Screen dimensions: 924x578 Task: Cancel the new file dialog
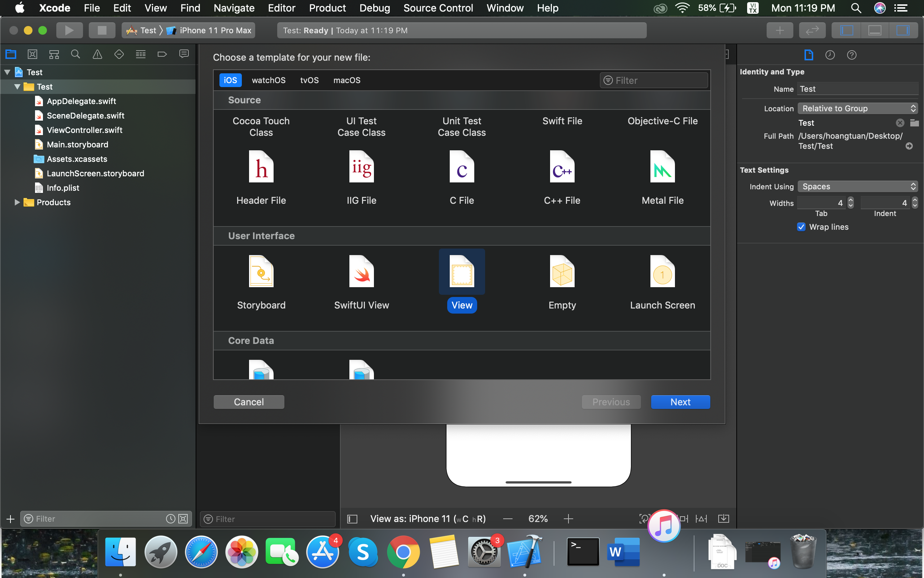pyautogui.click(x=249, y=402)
